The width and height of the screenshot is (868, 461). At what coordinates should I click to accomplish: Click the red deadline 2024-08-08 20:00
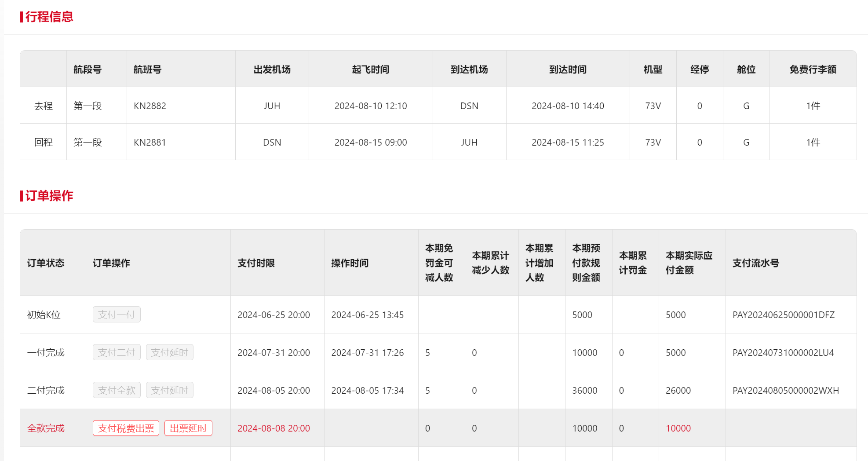coord(274,428)
